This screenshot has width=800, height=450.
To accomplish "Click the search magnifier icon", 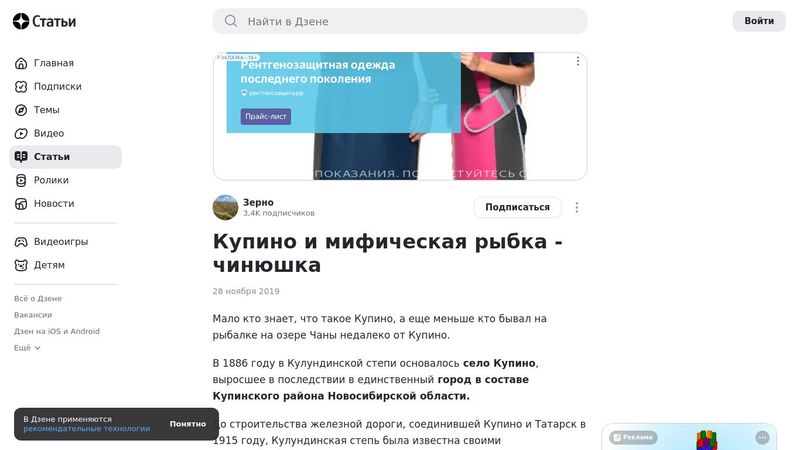I will [231, 21].
